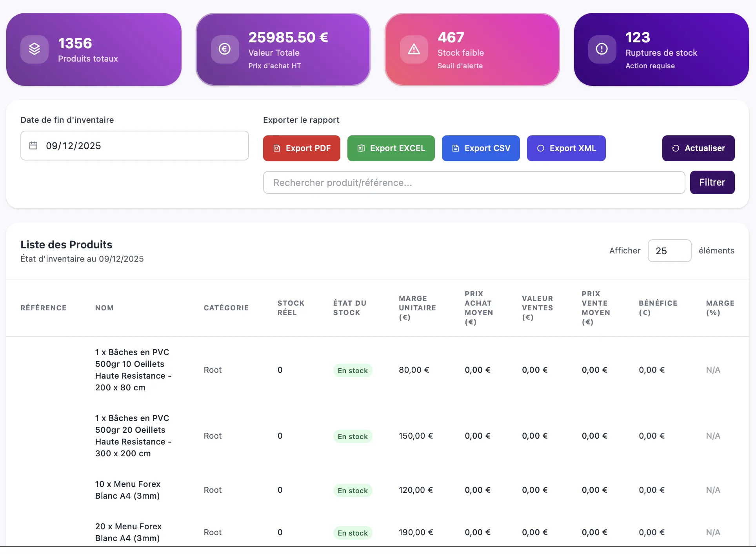Image resolution: width=756 pixels, height=554 pixels.
Task: Click the refresh icon in Actualiser button
Action: tap(676, 148)
